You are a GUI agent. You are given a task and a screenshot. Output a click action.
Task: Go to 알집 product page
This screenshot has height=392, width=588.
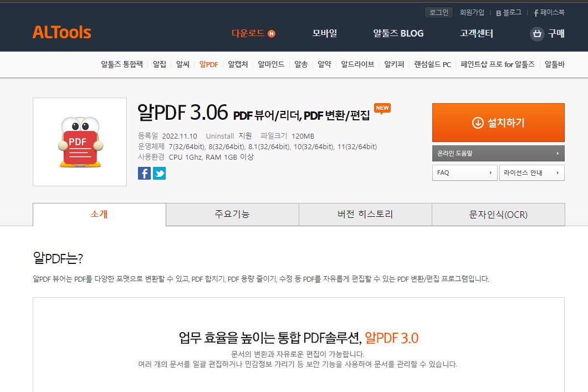160,64
